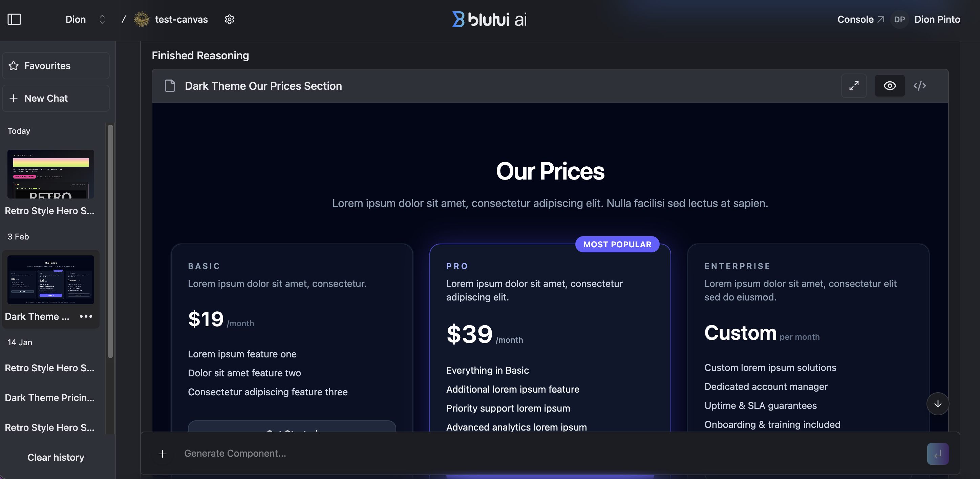Image resolution: width=980 pixels, height=479 pixels.
Task: Expand the Dion workspace switcher chevron
Action: coord(102,19)
